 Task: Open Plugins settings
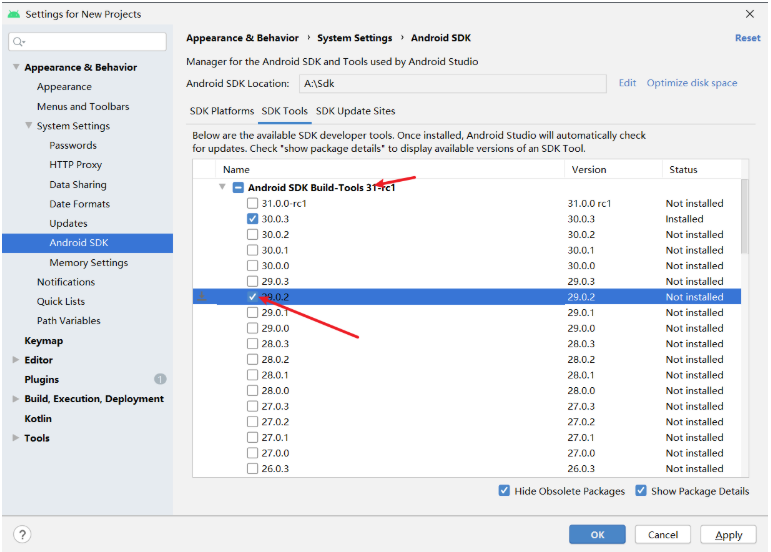coord(42,379)
